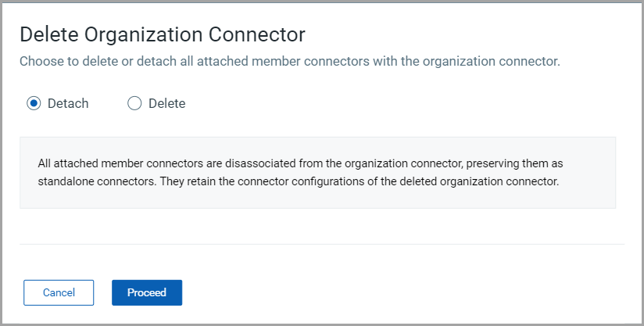
Task: Confirm with the Proceed button
Action: tap(147, 292)
